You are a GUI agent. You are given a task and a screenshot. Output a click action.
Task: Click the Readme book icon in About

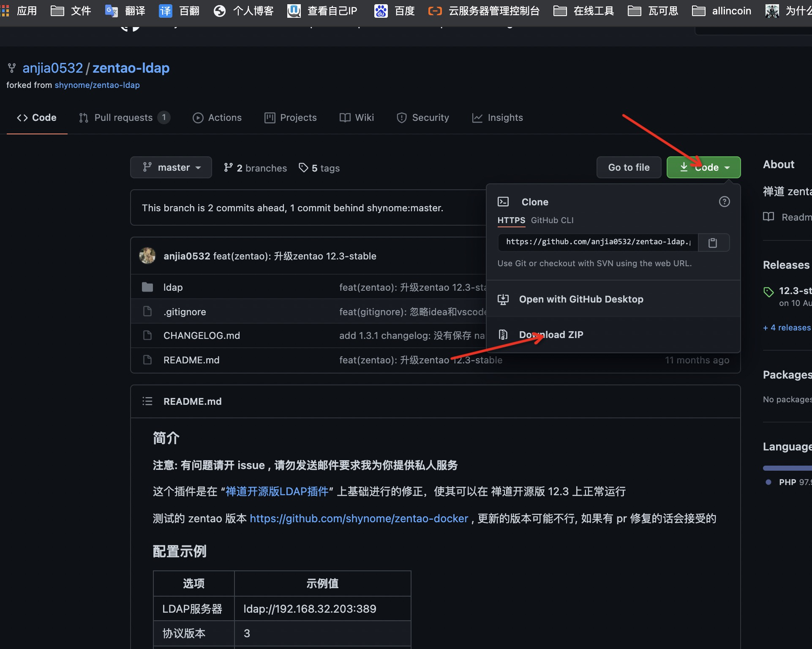coord(768,217)
